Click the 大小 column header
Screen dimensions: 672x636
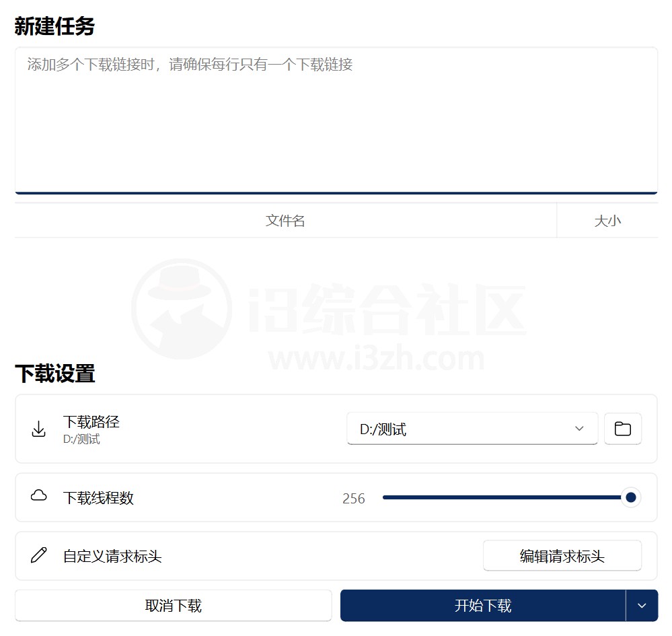[607, 221]
